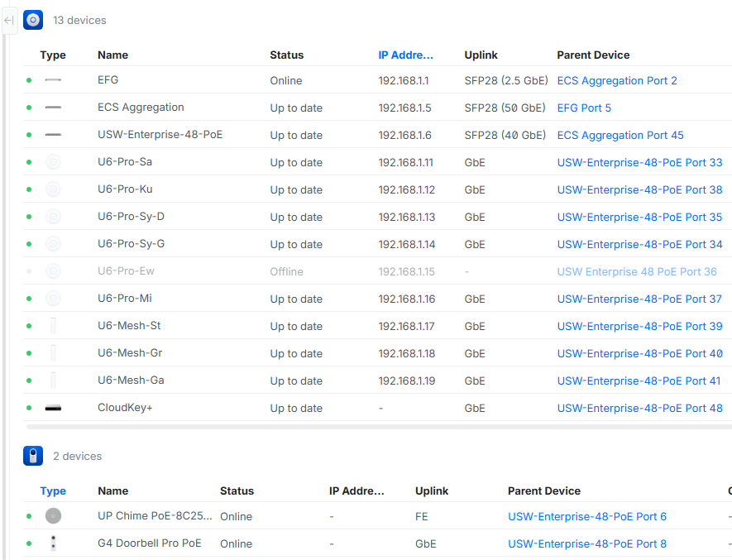Viewport: 732px width, 560px height.
Task: Sort network devices by IP Address column
Action: click(x=405, y=55)
